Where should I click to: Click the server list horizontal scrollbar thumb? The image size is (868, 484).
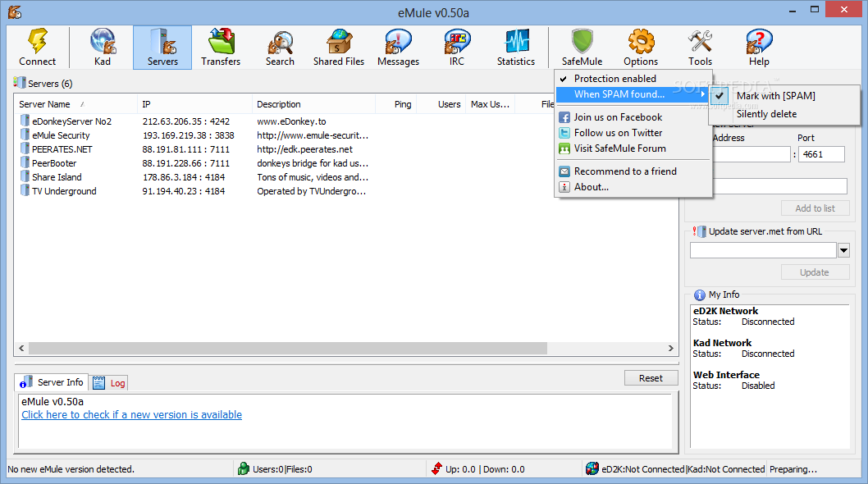pyautogui.click(x=288, y=349)
